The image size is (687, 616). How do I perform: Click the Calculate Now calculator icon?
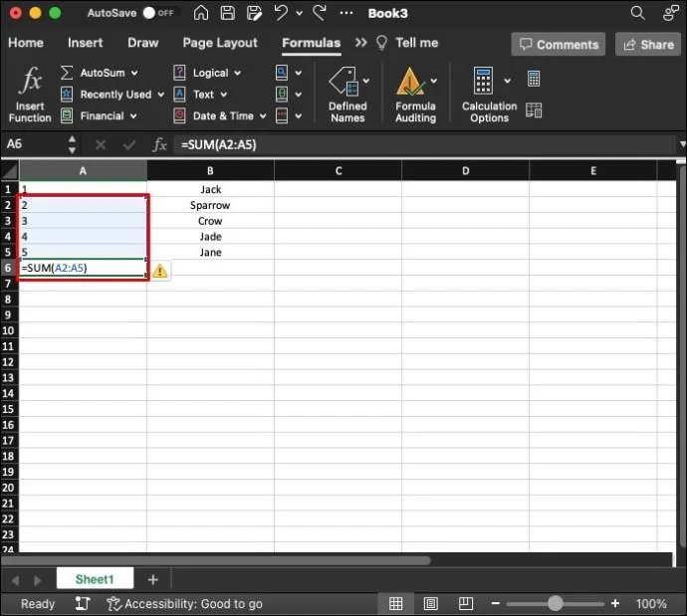coord(534,79)
